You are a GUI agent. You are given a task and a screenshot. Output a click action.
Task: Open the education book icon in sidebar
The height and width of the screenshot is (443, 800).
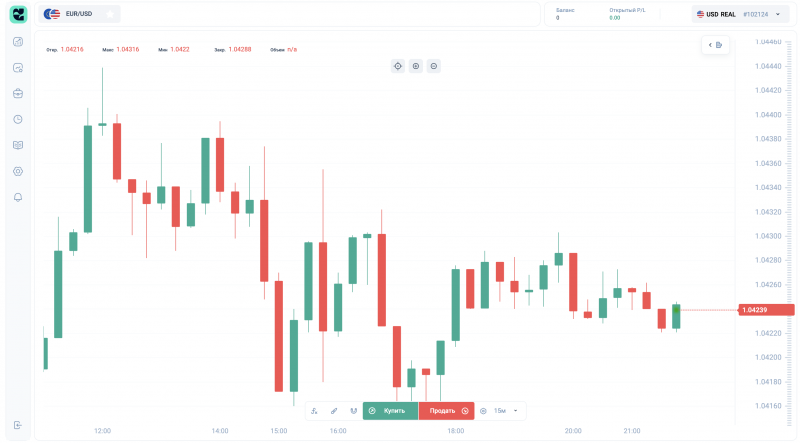(18, 145)
